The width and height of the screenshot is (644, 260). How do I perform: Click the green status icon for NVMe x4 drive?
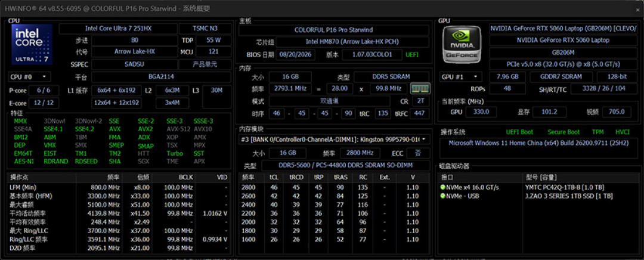click(x=442, y=187)
